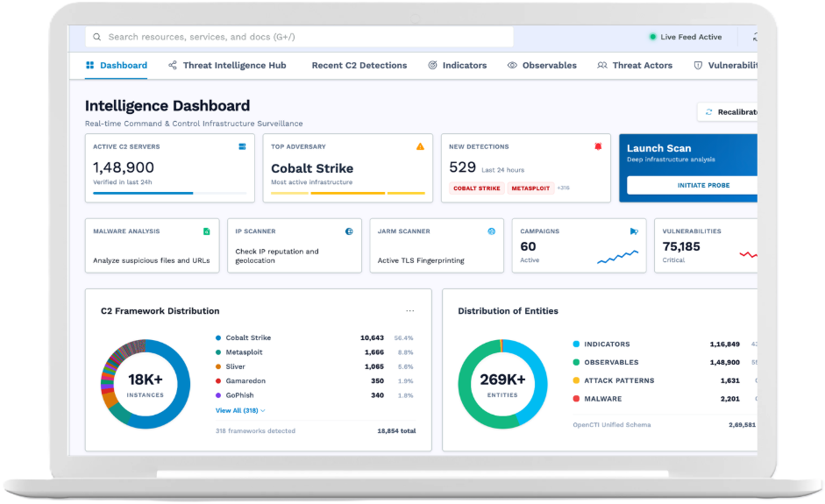Click the Dashboard grid icon

click(x=90, y=65)
